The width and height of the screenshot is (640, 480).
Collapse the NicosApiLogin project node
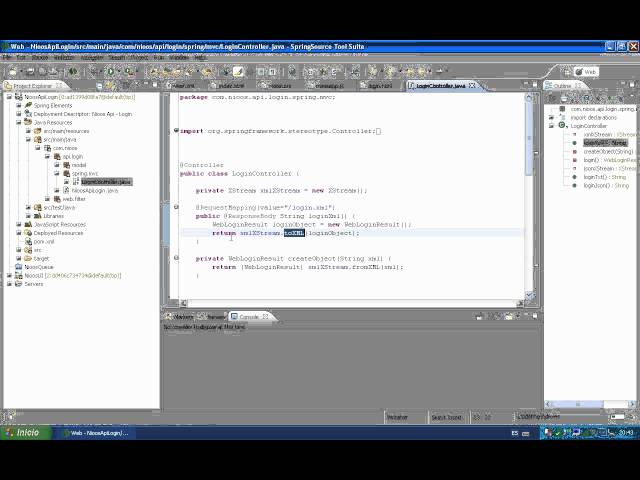click(9, 97)
